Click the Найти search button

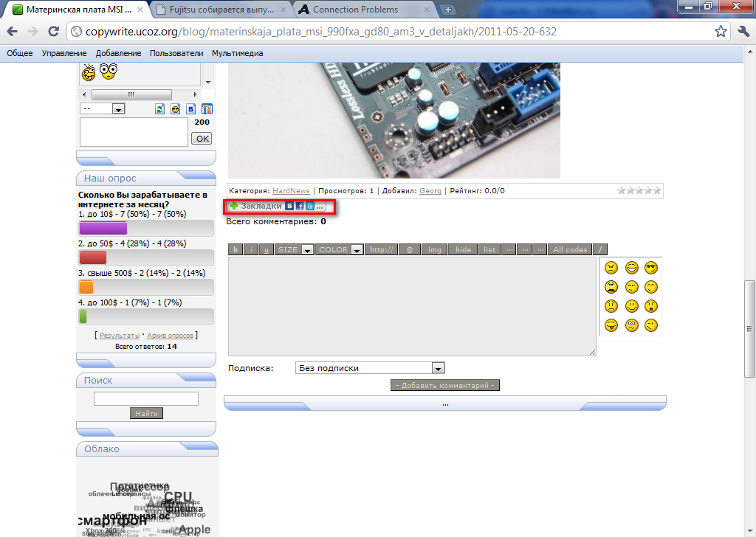point(146,413)
